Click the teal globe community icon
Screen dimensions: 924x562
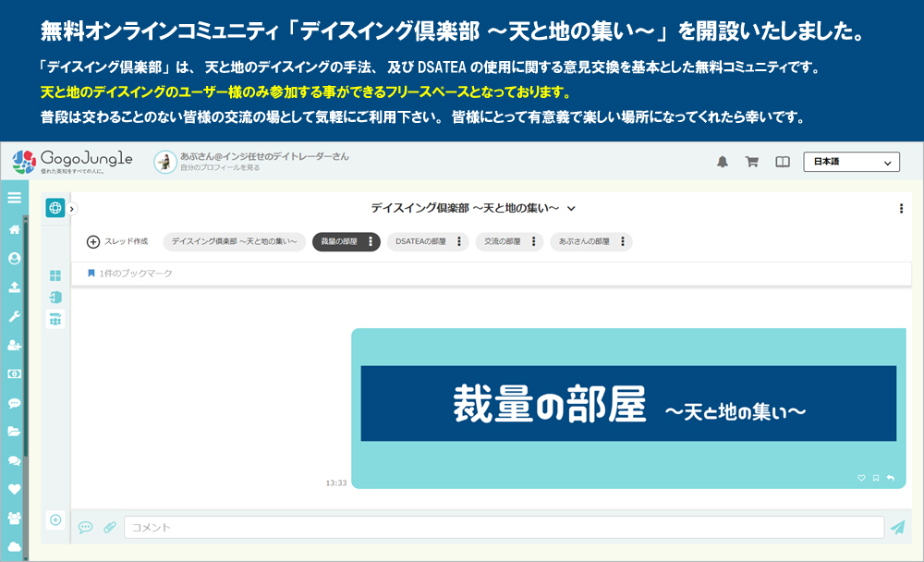click(x=55, y=208)
